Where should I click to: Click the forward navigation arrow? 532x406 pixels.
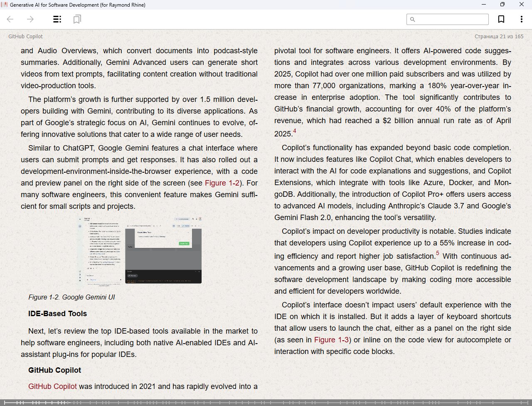(30, 19)
